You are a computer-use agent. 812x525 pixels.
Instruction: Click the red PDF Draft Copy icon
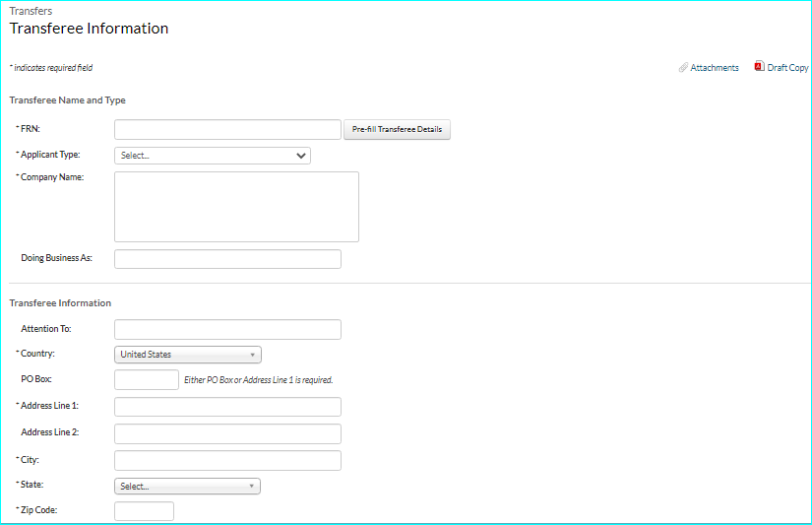(759, 66)
